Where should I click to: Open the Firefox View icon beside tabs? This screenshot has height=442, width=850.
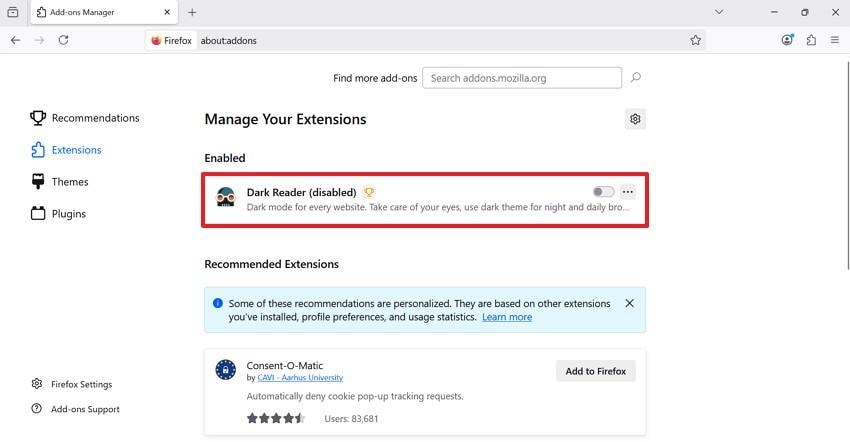(13, 12)
